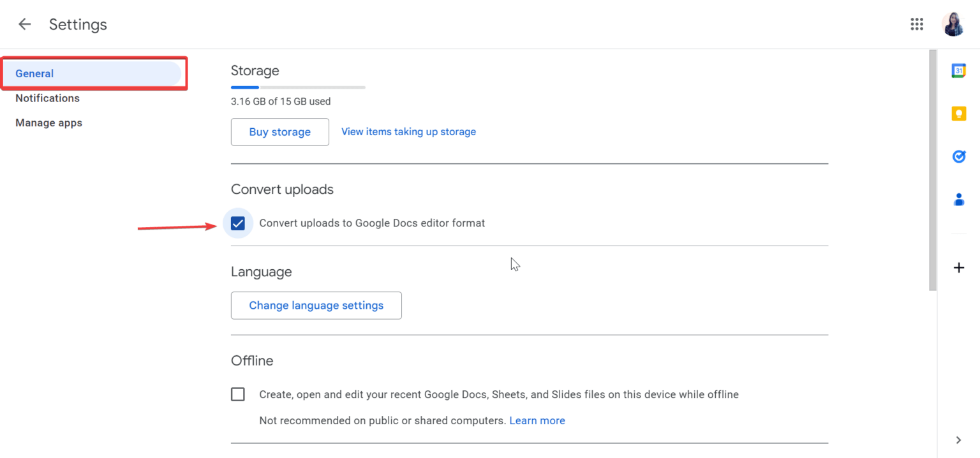Open Manage apps settings
The height and width of the screenshot is (458, 980).
point(48,122)
